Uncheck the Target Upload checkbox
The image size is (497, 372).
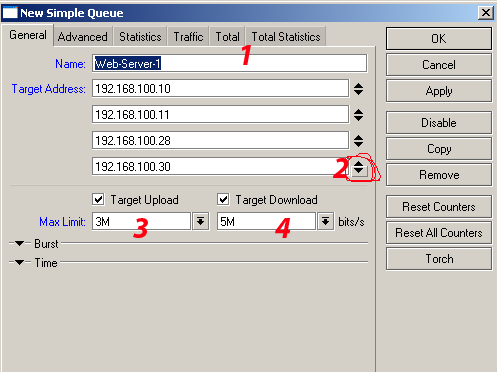pyautogui.click(x=98, y=199)
